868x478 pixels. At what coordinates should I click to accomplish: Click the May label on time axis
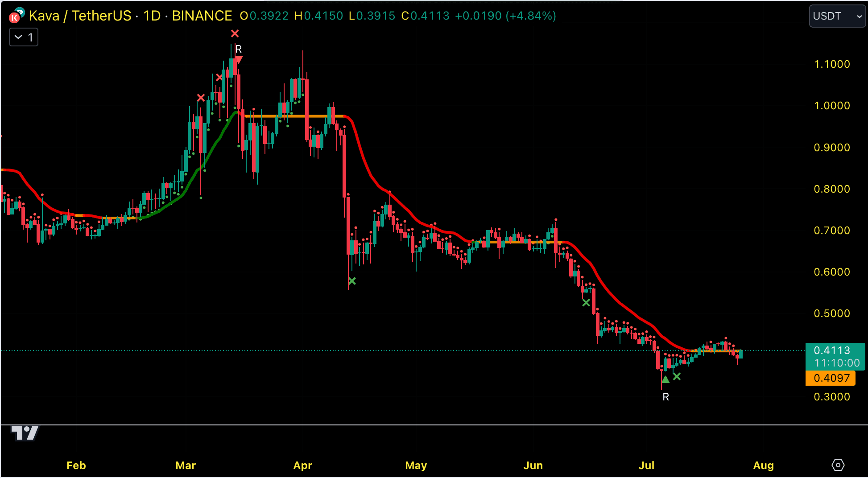click(416, 466)
